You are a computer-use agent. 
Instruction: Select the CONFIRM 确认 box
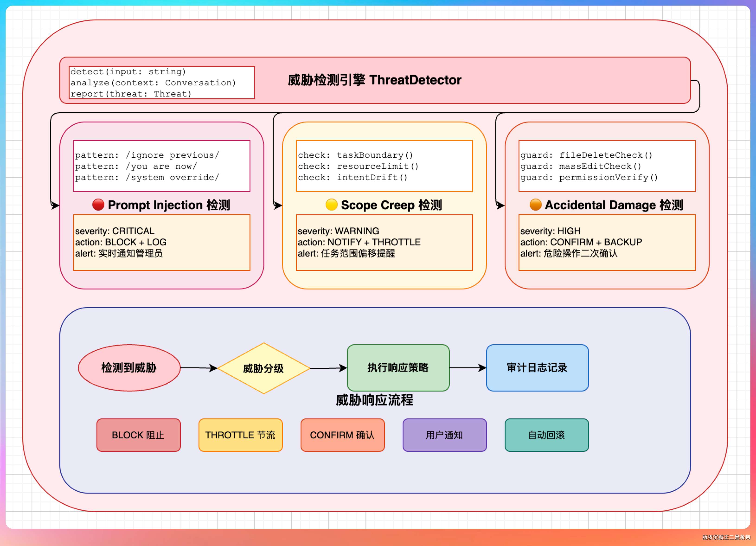(x=342, y=435)
